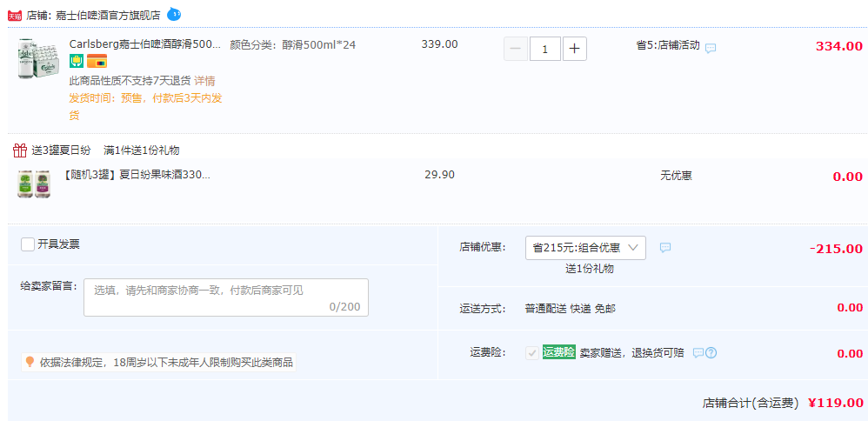The height and width of the screenshot is (421, 868).
Task: Click the 省5:店铺活动 discount text
Action: [668, 45]
